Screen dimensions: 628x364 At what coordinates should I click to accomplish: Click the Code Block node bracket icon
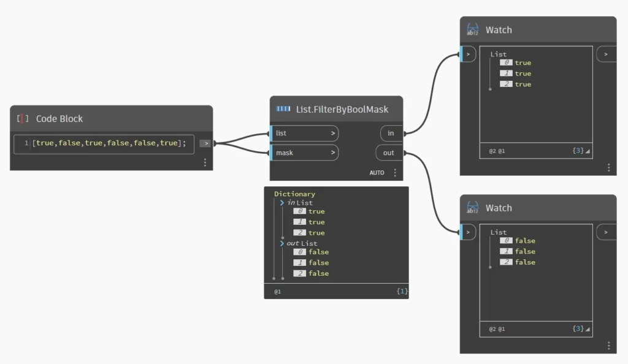pyautogui.click(x=23, y=118)
